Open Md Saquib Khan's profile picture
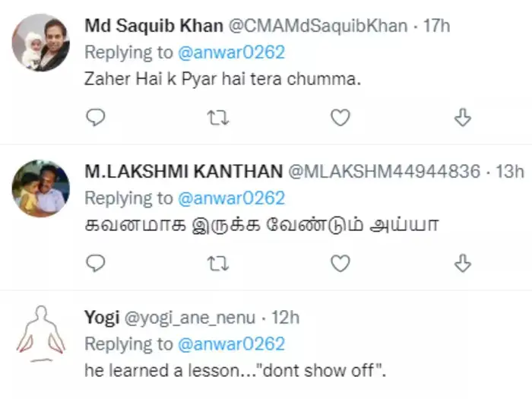This screenshot has height=399, width=532. (x=41, y=43)
